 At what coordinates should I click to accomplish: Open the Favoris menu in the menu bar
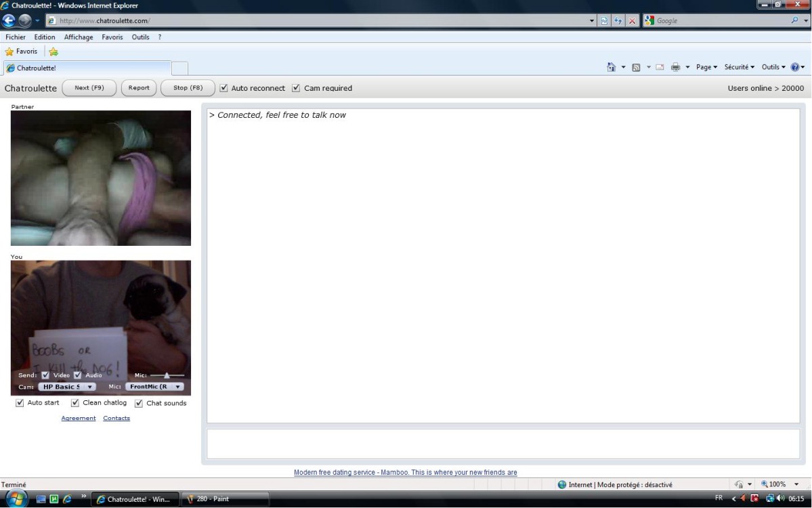112,37
